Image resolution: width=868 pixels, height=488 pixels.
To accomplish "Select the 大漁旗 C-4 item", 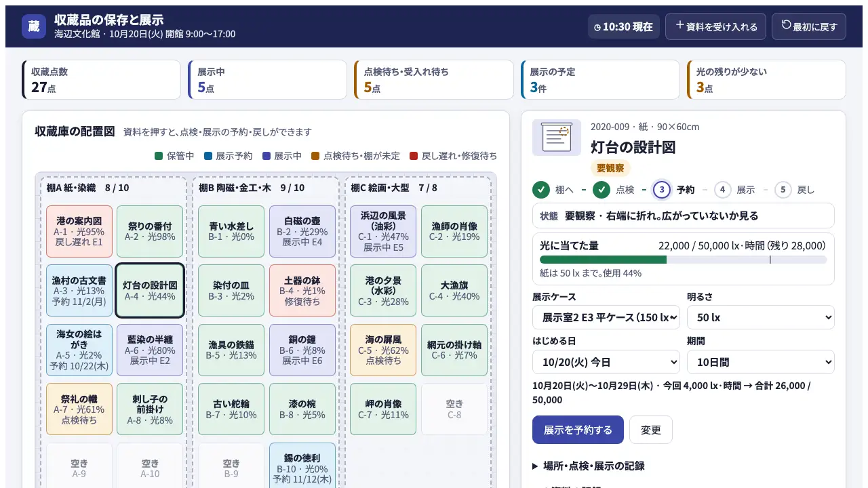I will [454, 291].
